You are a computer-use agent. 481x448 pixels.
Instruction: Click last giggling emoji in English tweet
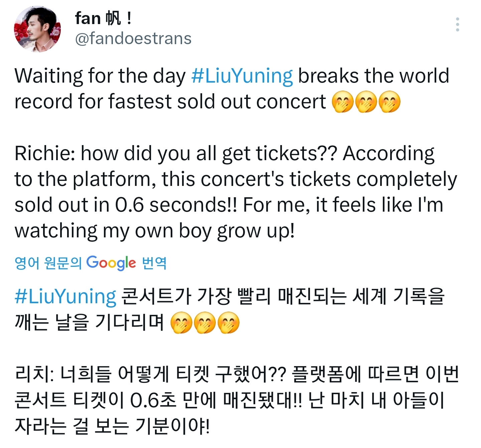click(x=389, y=103)
